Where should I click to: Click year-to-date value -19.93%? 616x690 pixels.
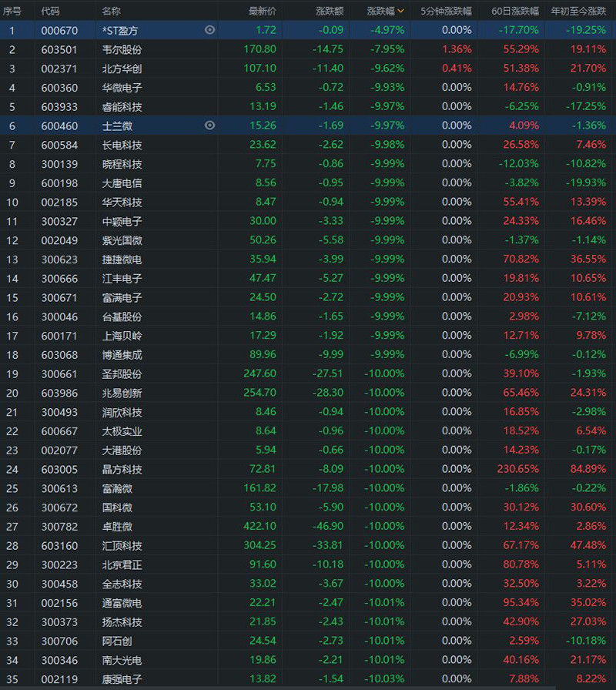586,183
